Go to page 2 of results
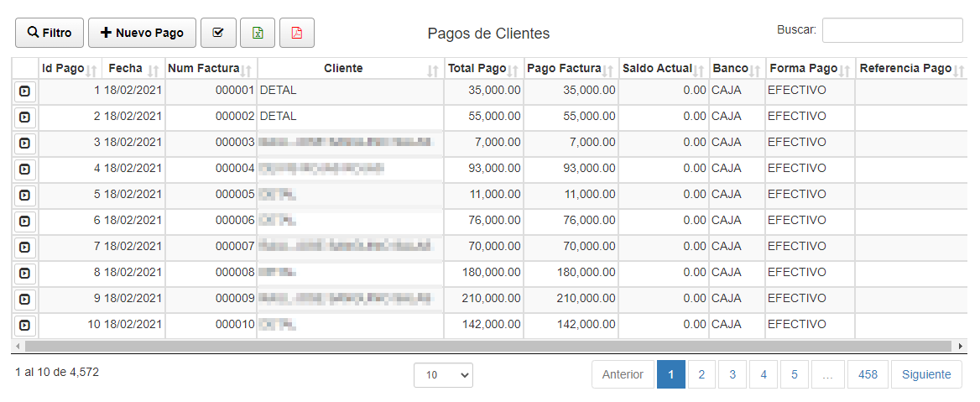The image size is (980, 402). (701, 374)
